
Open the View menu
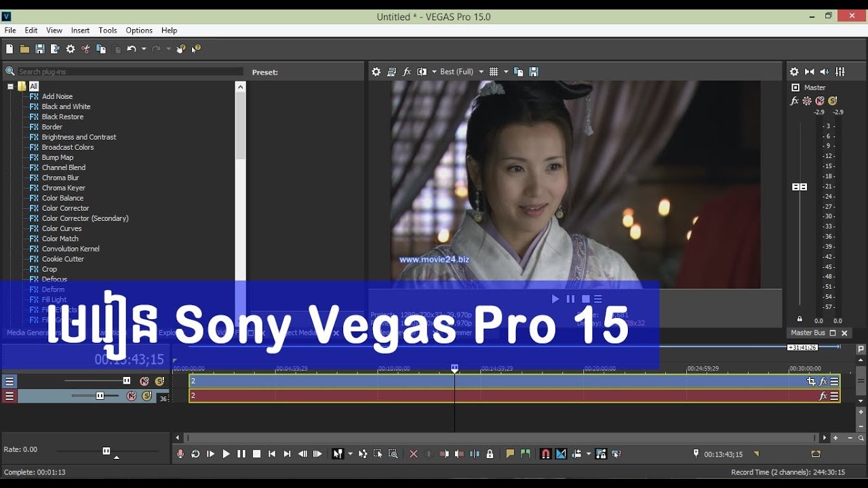point(54,30)
